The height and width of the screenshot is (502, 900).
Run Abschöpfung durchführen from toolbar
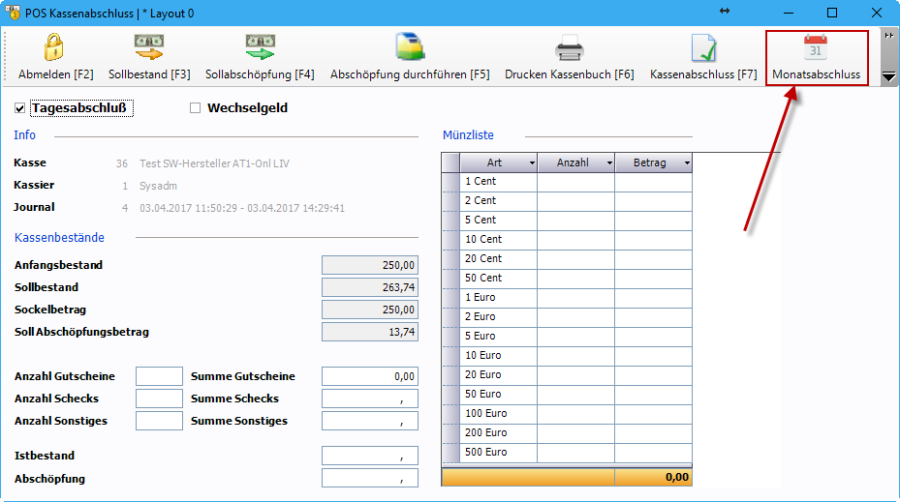pos(409,48)
